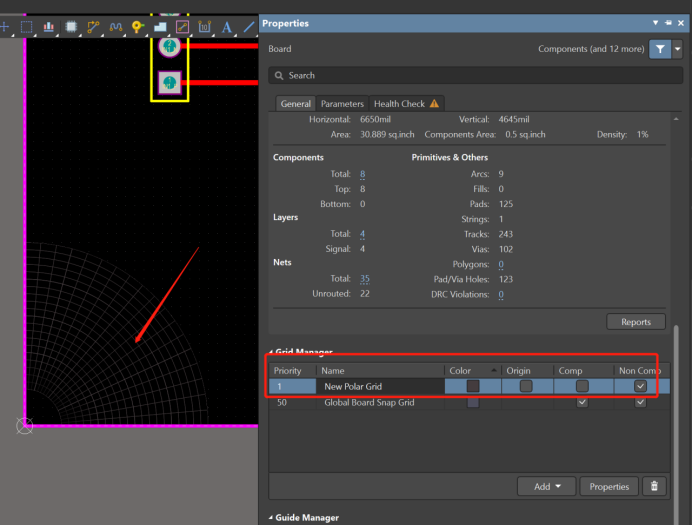Click the align objects chart icon
Screen dimensions: 693x526
[48, 27]
